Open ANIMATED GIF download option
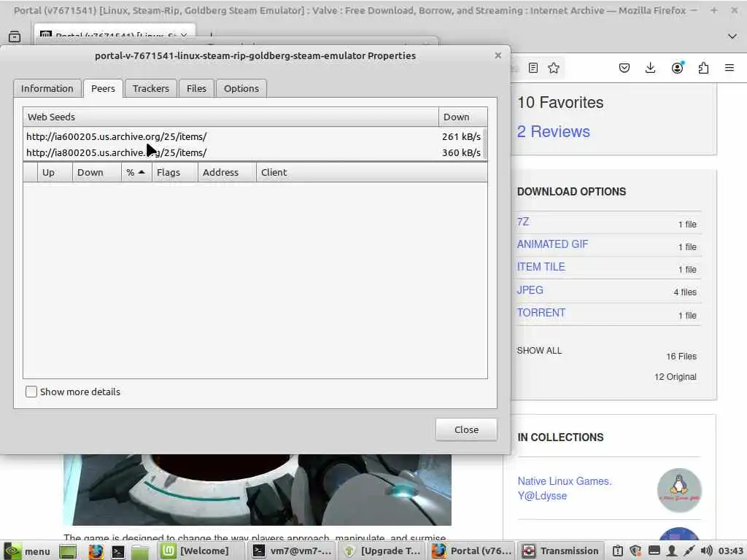Screen dimensions: 747x560 552,244
